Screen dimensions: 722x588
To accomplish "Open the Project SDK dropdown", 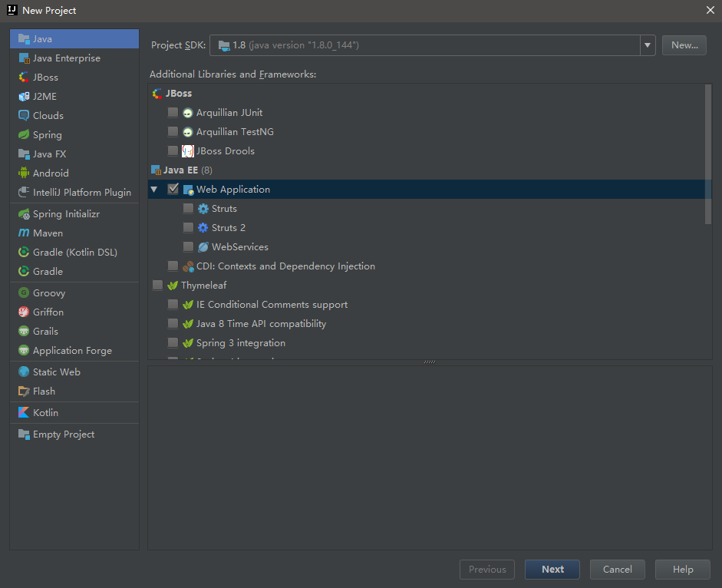I will (648, 45).
